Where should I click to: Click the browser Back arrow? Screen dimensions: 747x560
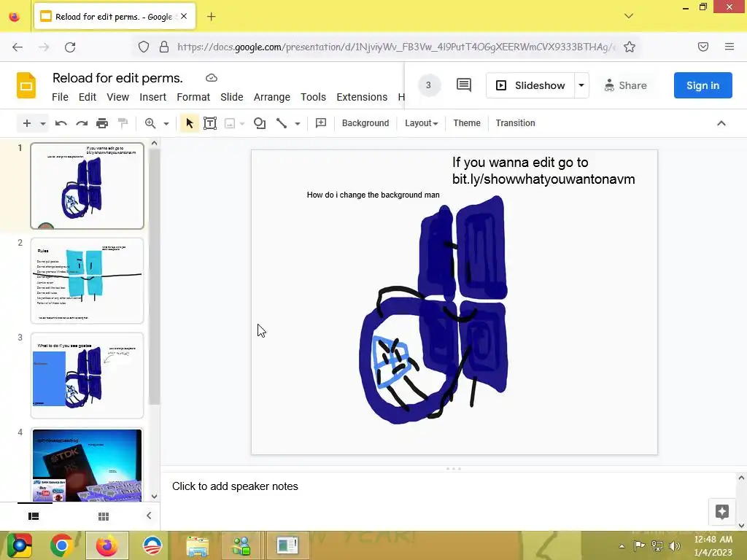click(x=18, y=47)
